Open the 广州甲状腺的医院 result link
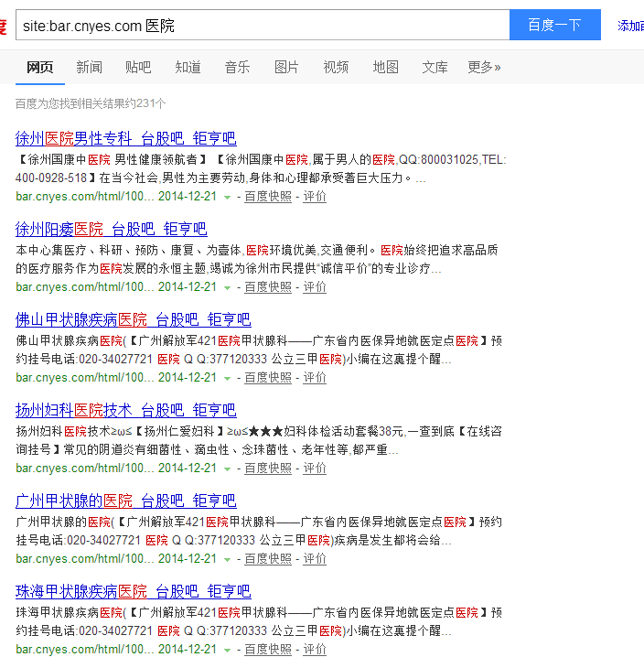Image resolution: width=644 pixels, height=657 pixels. click(126, 501)
